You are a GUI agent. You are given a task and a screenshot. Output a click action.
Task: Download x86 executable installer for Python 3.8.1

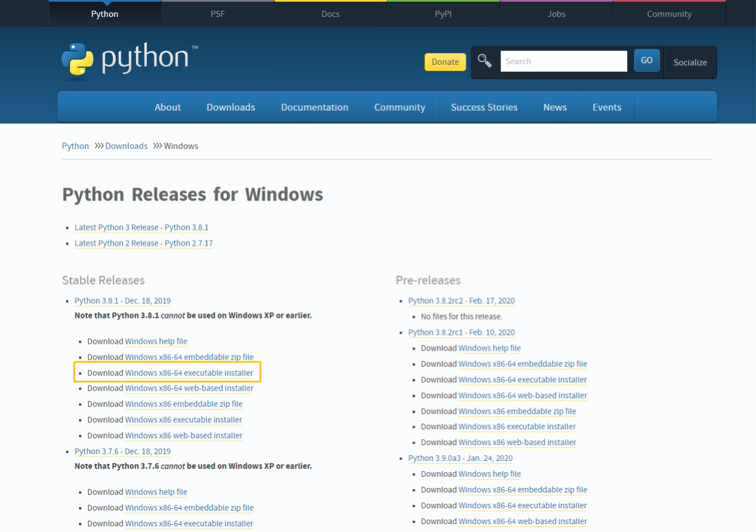184,420
